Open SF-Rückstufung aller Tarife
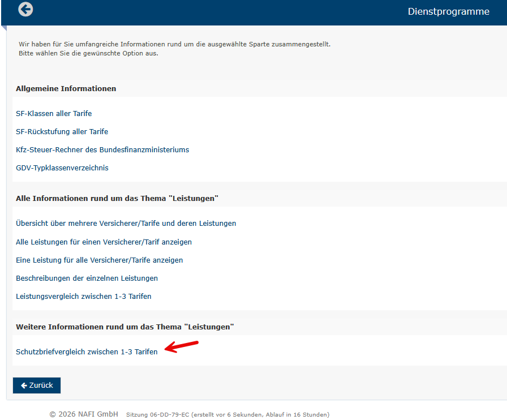The image size is (507, 420). click(x=62, y=132)
